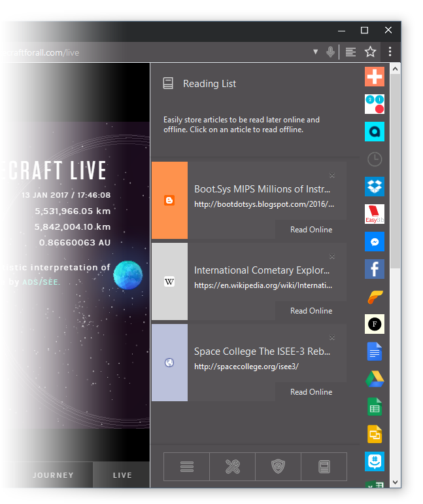Open the history clock icon in sidebar
423x504 pixels.
pos(374,159)
